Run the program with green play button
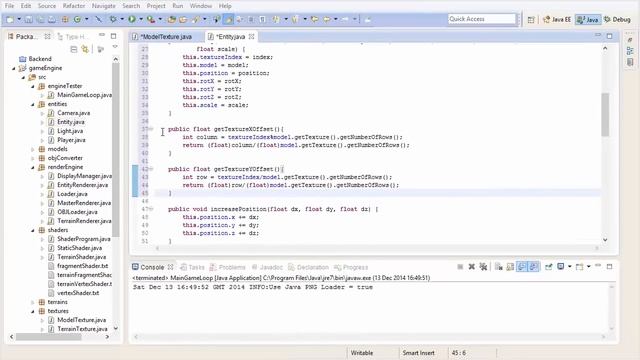640x360 pixels. (132, 19)
